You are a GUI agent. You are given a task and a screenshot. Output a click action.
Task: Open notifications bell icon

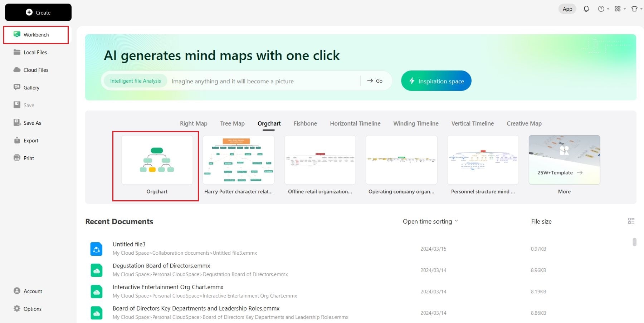click(586, 9)
